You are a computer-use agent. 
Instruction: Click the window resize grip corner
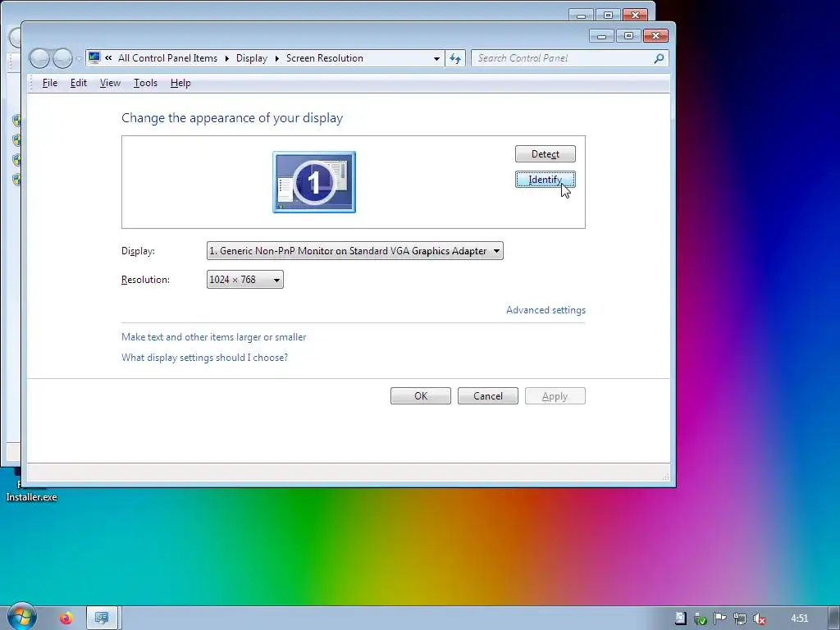click(666, 477)
